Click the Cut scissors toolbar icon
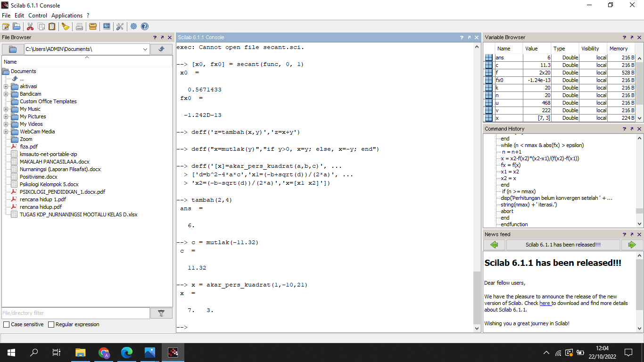 pos(30,26)
